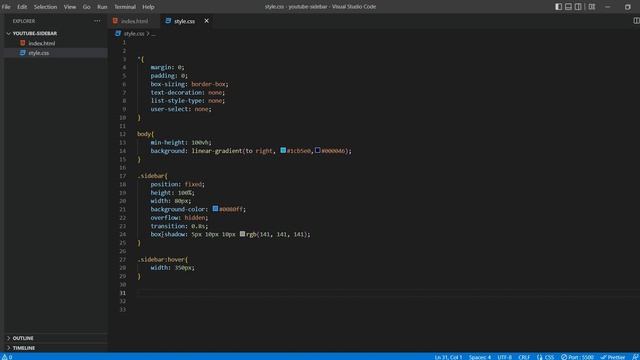This screenshot has width=640, height=360.
Task: Click the list-style-type: none declaration
Action: (x=188, y=100)
